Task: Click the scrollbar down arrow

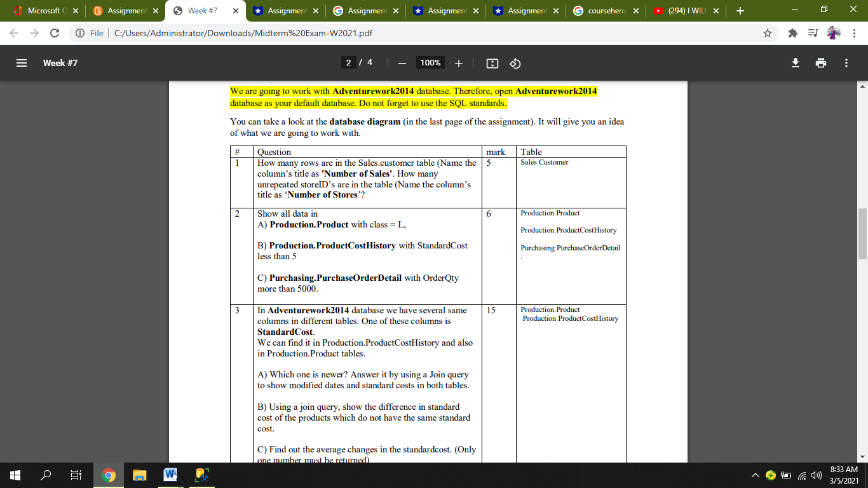Action: coord(862,457)
